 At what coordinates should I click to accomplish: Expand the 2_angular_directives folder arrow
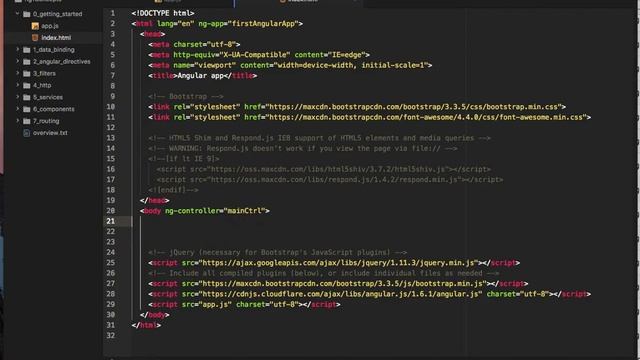point(18,61)
